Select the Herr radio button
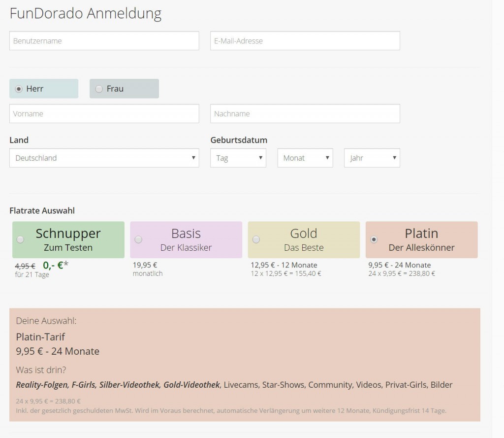This screenshot has width=504, height=438. tap(19, 89)
